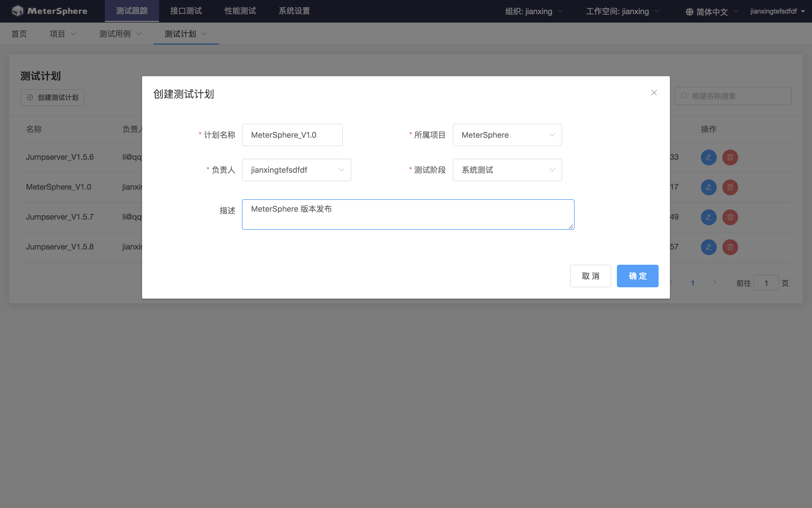Delete the Jumpserver_V1.5.8 plan via trash icon
Image resolution: width=812 pixels, height=508 pixels.
click(x=730, y=247)
